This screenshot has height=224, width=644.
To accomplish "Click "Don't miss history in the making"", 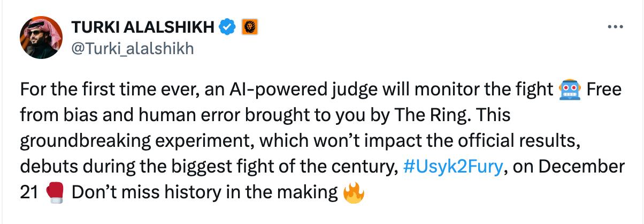I will [204, 193].
